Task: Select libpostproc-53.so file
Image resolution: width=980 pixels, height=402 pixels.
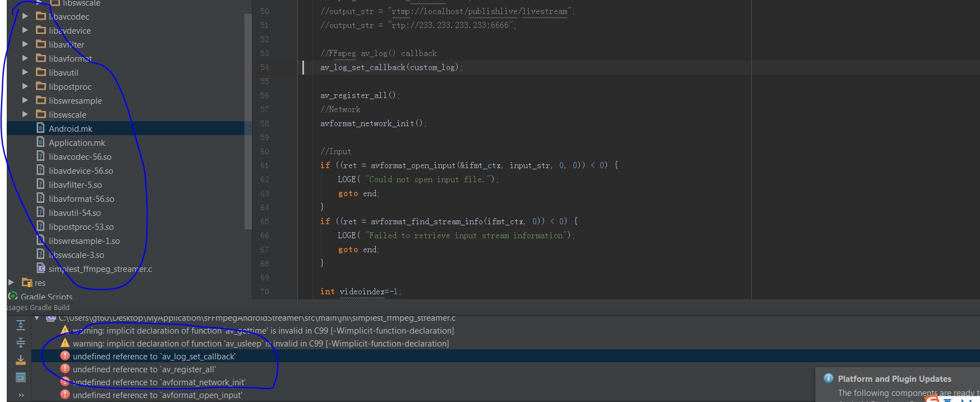Action: coord(81,227)
